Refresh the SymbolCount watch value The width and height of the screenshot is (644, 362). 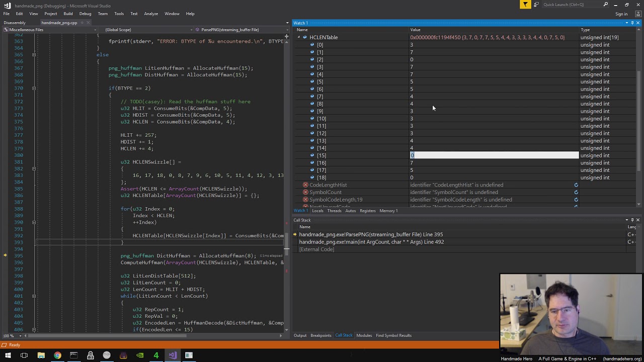576,192
